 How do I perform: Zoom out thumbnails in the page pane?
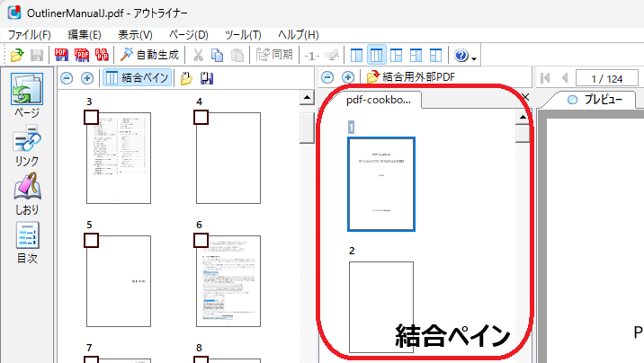pos(67,78)
